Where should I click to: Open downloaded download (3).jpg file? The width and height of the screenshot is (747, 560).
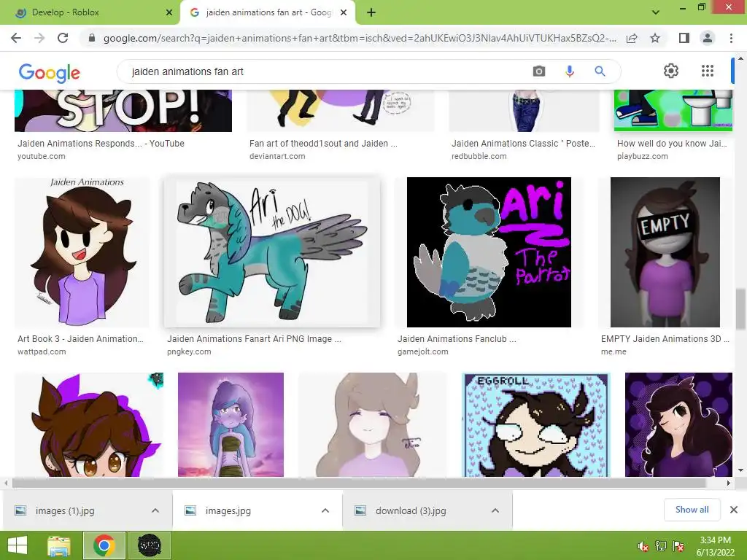pos(411,511)
